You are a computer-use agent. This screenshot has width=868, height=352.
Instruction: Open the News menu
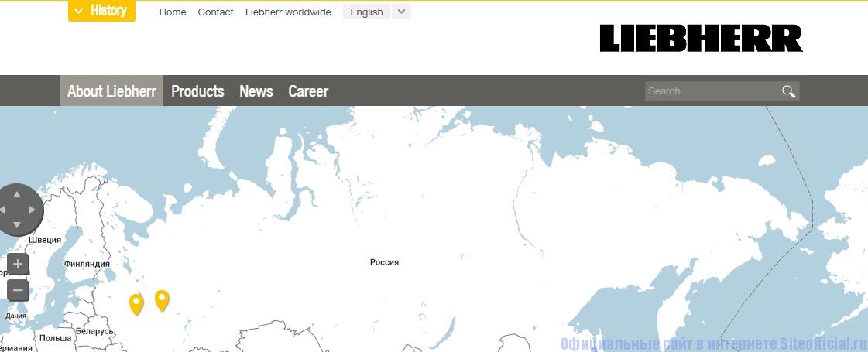point(256,91)
